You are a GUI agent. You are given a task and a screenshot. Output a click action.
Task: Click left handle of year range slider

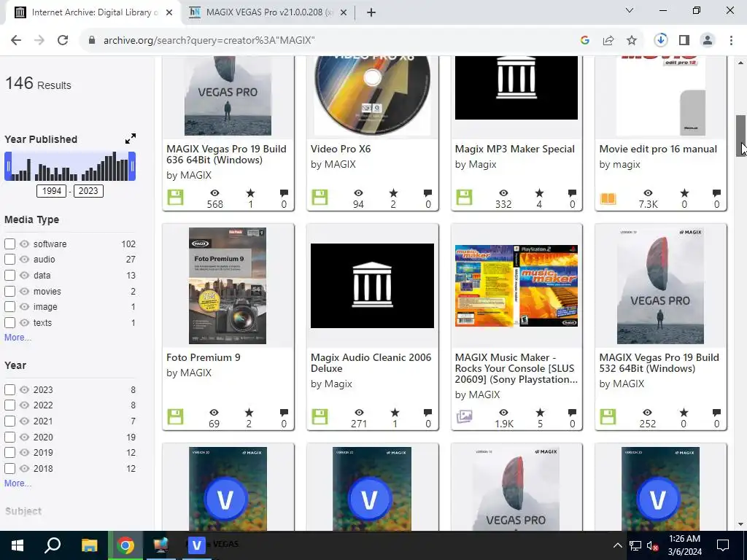point(7,166)
